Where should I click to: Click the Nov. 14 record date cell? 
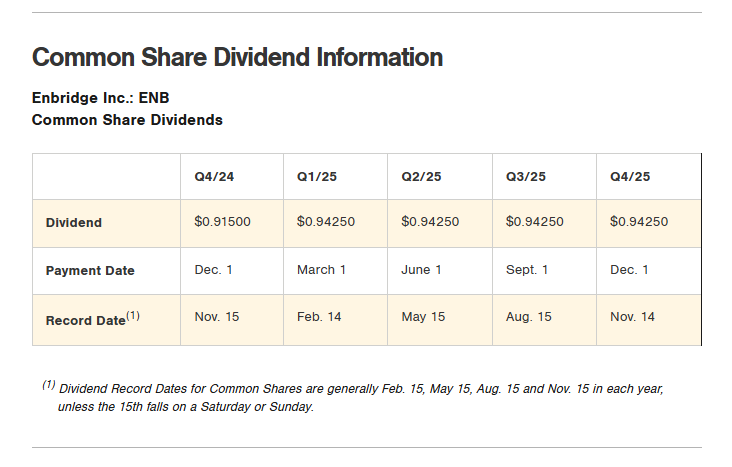pyautogui.click(x=633, y=317)
